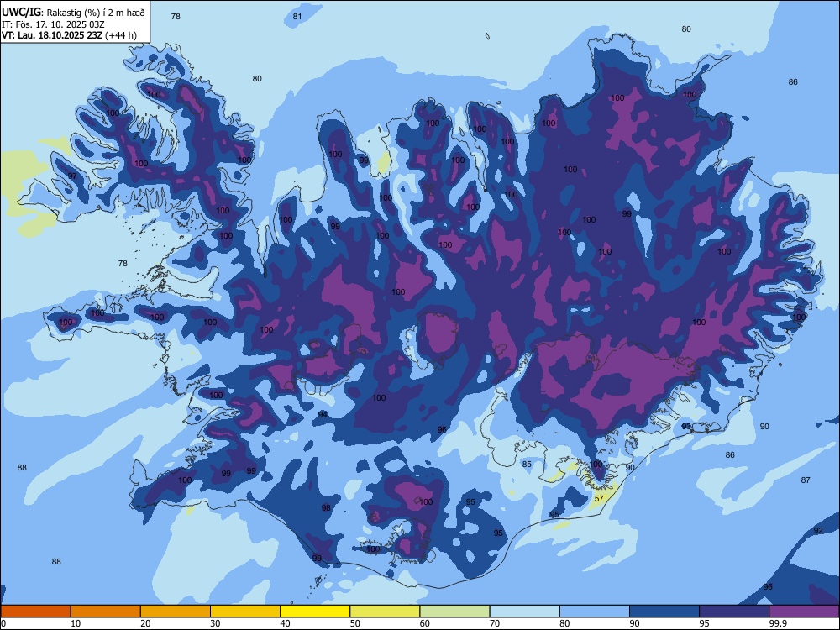Click the bright yellow 40–50 legend swatch
This screenshot has width=840, height=630.
point(315,612)
